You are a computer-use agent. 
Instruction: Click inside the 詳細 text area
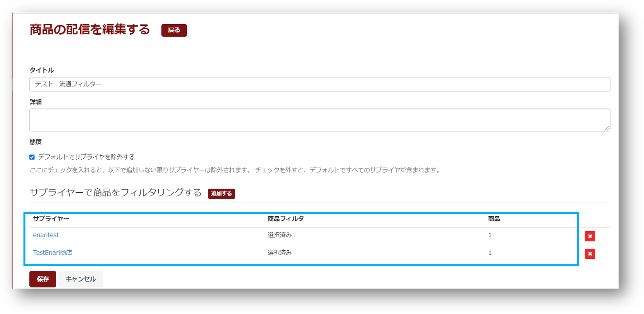point(319,120)
